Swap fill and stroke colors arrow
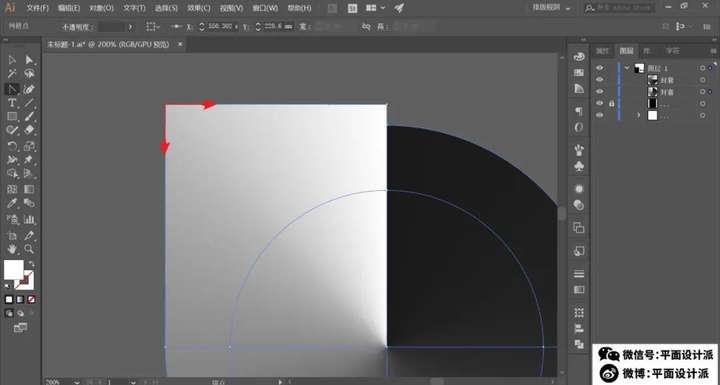The width and height of the screenshot is (720, 385). click(31, 264)
